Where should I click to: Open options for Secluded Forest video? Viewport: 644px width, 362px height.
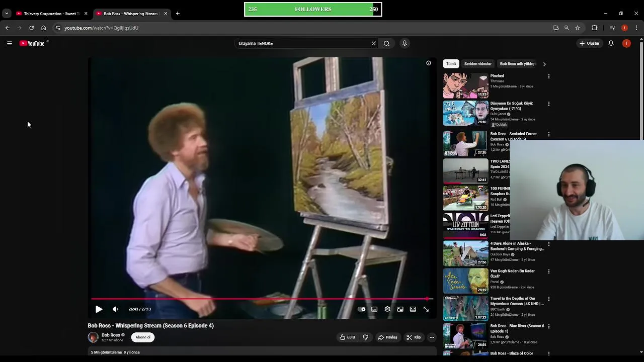(549, 134)
